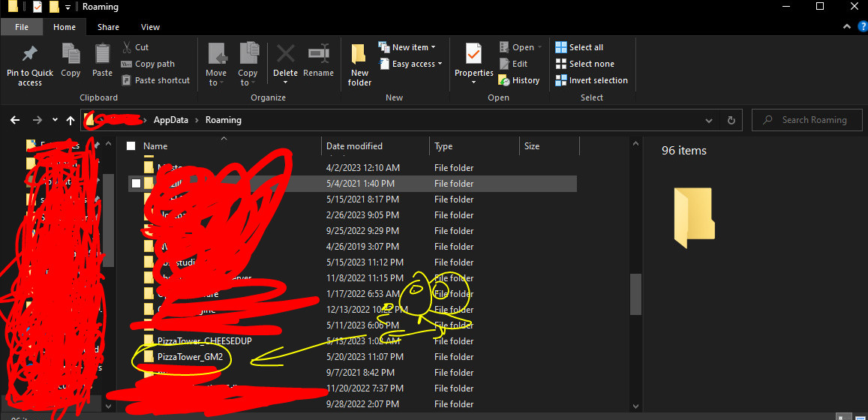This screenshot has width=868, height=420.
Task: Toggle the select-all checkbox beside Name
Action: [x=131, y=146]
